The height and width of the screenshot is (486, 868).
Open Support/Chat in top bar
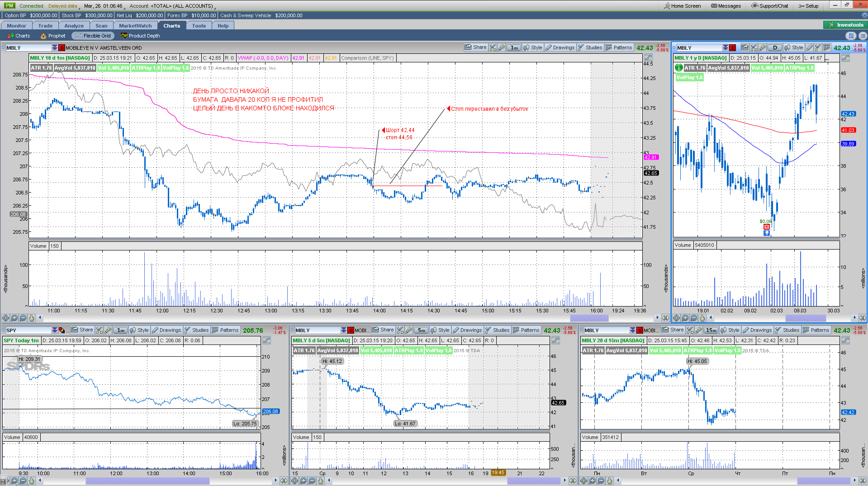[x=770, y=6]
